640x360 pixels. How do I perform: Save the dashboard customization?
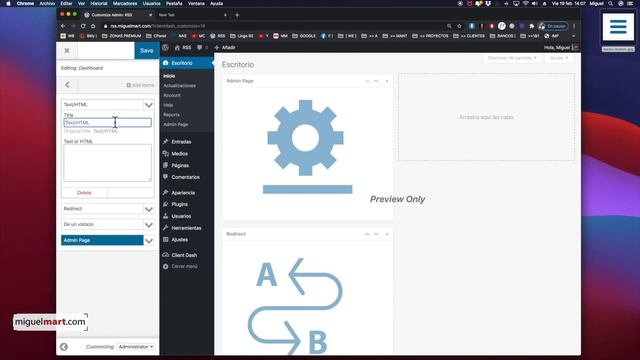point(147,51)
